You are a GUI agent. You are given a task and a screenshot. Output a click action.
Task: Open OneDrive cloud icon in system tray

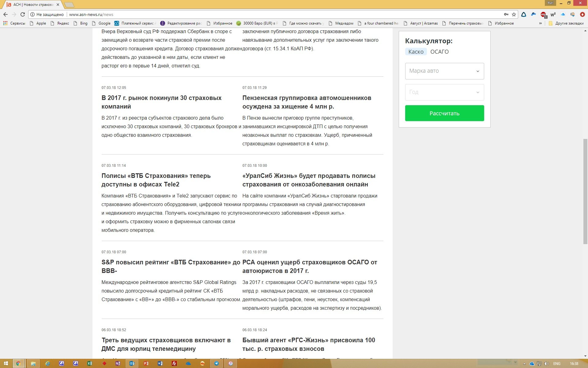pos(532,364)
